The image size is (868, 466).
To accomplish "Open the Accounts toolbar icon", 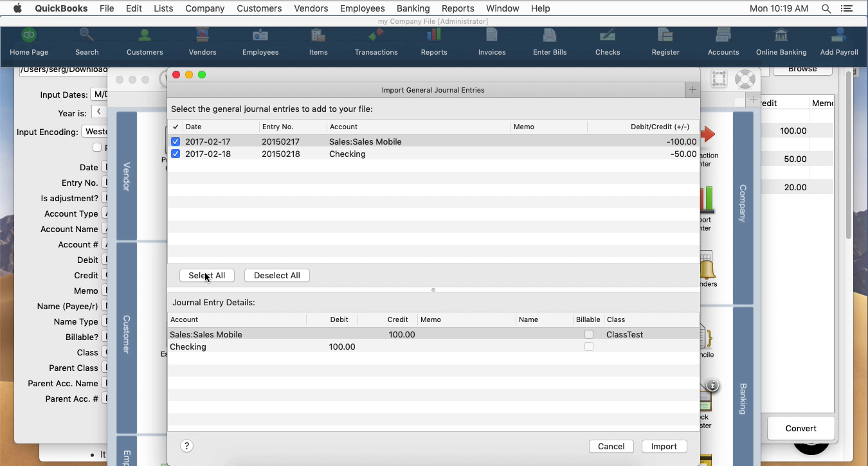I will [x=723, y=42].
